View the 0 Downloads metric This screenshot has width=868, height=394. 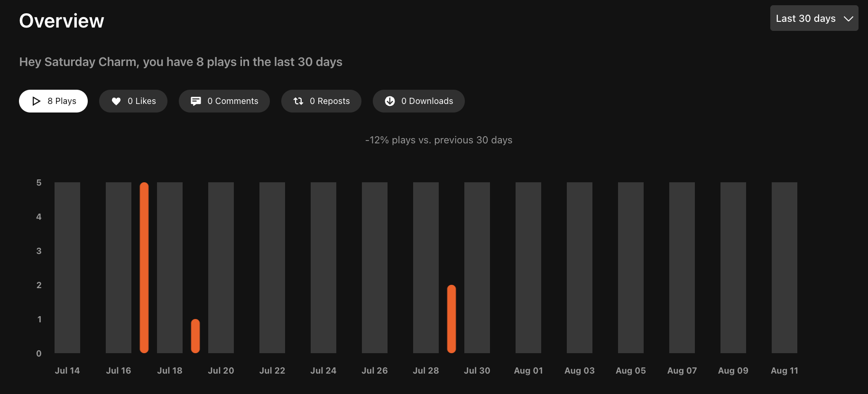pyautogui.click(x=418, y=101)
